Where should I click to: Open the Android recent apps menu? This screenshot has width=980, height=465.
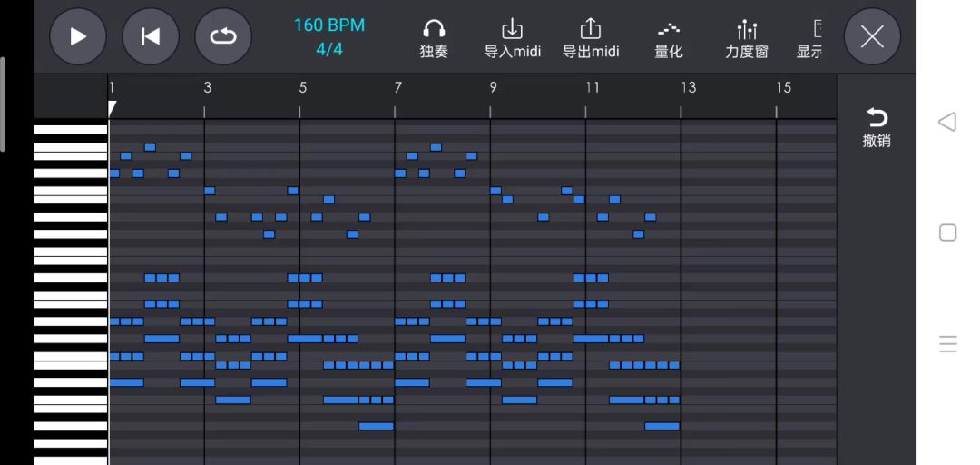click(947, 343)
